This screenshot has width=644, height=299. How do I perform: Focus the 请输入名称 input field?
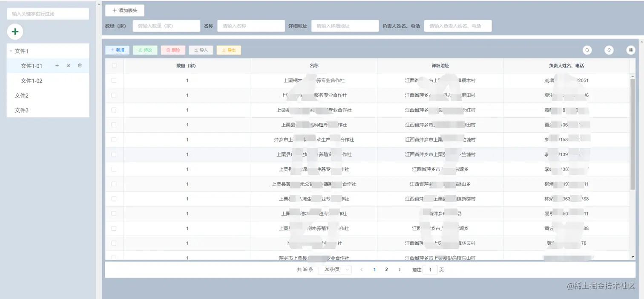click(251, 26)
